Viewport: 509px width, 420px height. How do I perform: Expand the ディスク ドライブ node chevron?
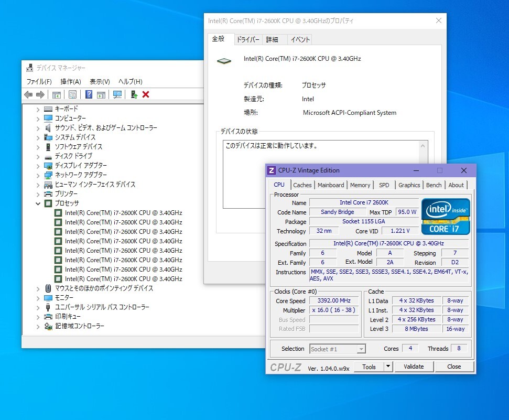(x=38, y=157)
